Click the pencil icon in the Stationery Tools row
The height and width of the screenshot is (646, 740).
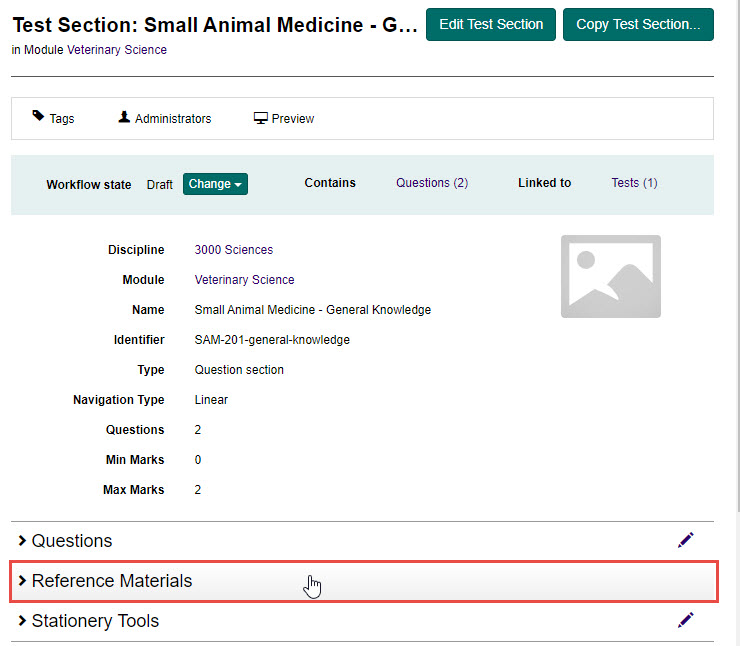click(685, 620)
